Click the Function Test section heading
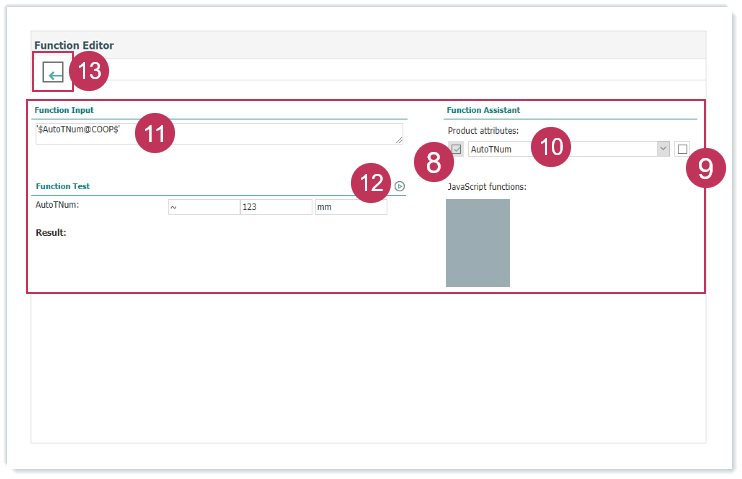This screenshot has height=479, width=742. 63,186
